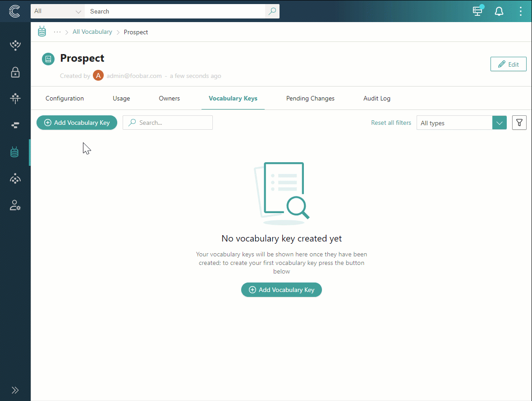Viewport: 532px width, 401px height.
Task: Click top Add Vocabulary Key button
Action: coord(77,123)
